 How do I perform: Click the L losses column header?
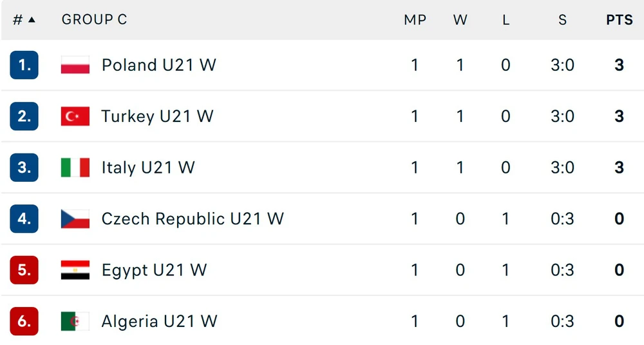(506, 20)
